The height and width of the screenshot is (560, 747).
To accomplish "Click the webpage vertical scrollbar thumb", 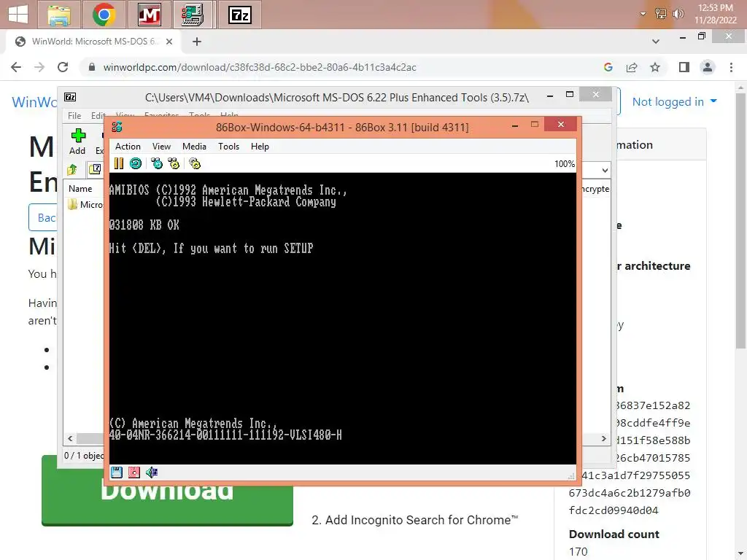I will (x=740, y=222).
